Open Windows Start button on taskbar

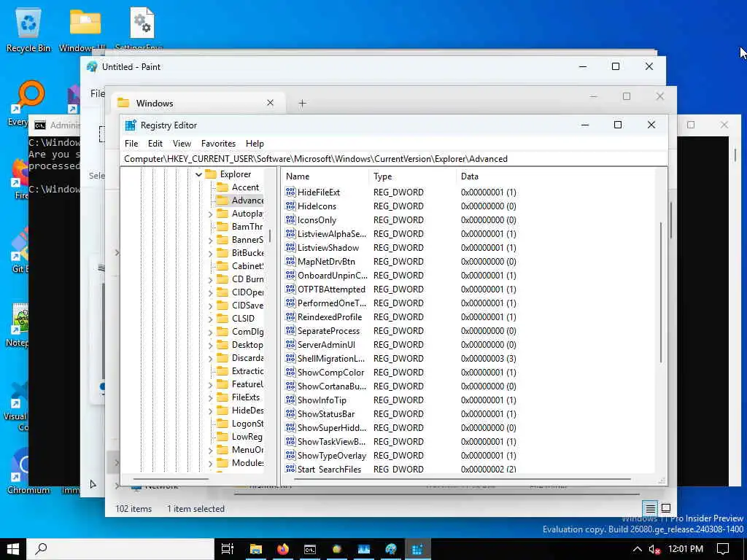tap(13, 549)
